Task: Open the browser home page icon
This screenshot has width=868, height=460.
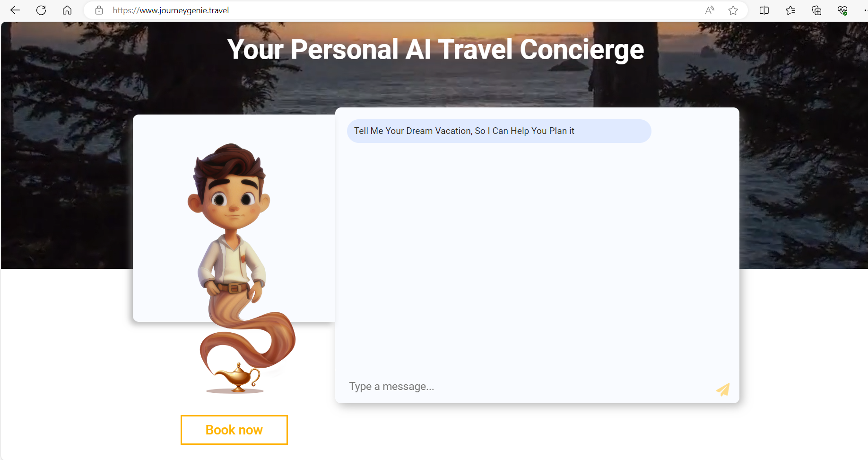Action: click(67, 10)
